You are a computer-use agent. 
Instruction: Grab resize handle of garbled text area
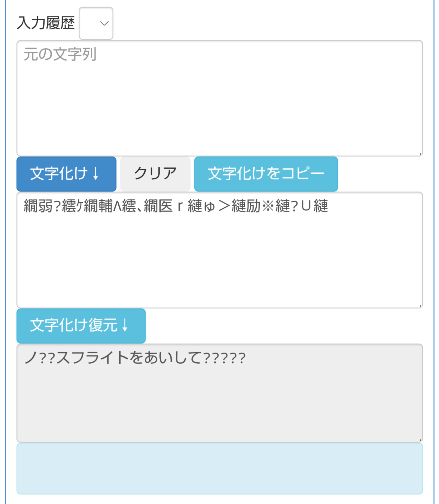click(420, 306)
